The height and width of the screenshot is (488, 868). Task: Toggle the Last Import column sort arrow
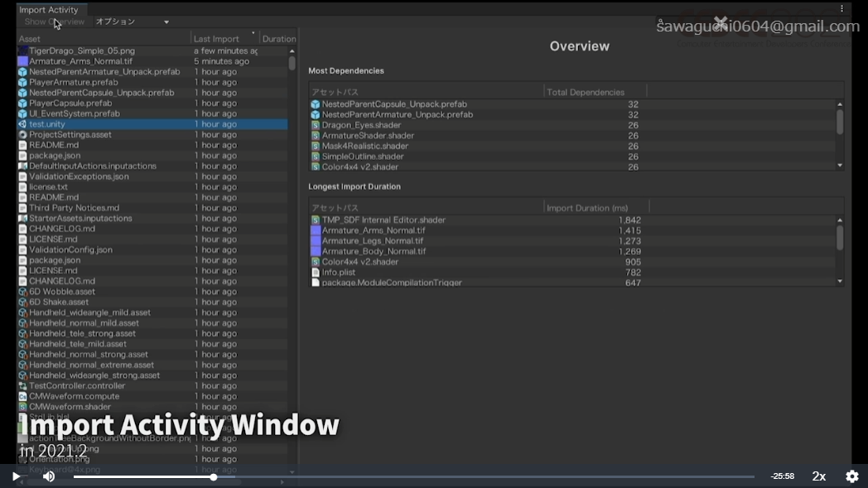pyautogui.click(x=254, y=35)
